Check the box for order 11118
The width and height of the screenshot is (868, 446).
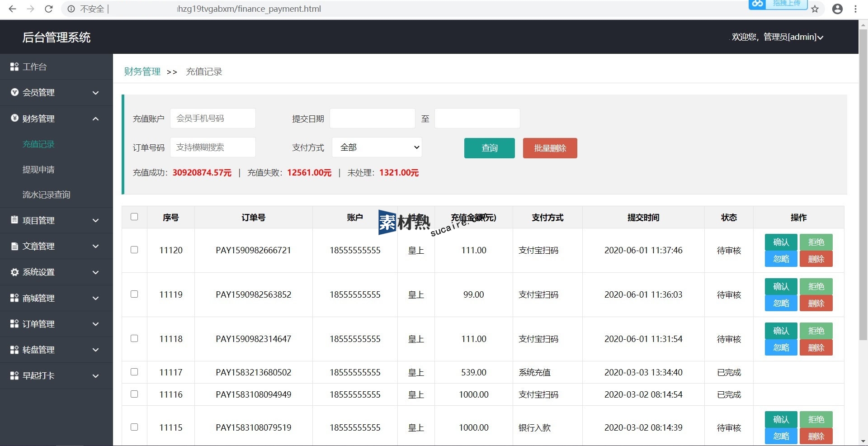(134, 338)
